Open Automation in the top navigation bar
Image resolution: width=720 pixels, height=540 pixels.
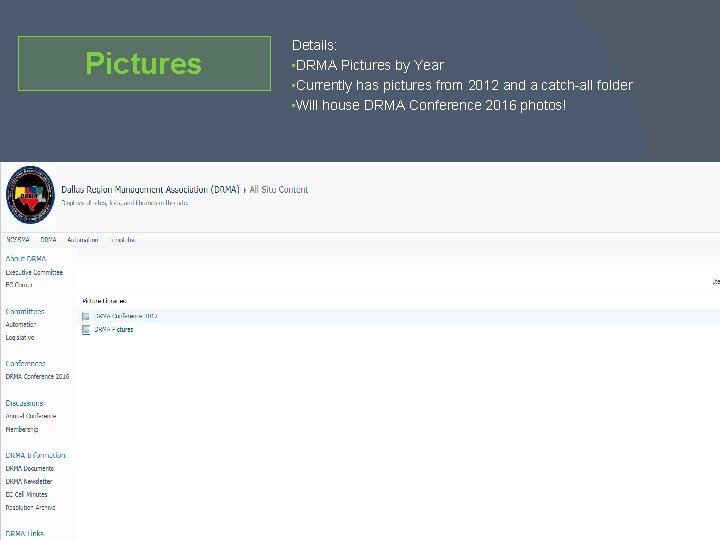[83, 240]
